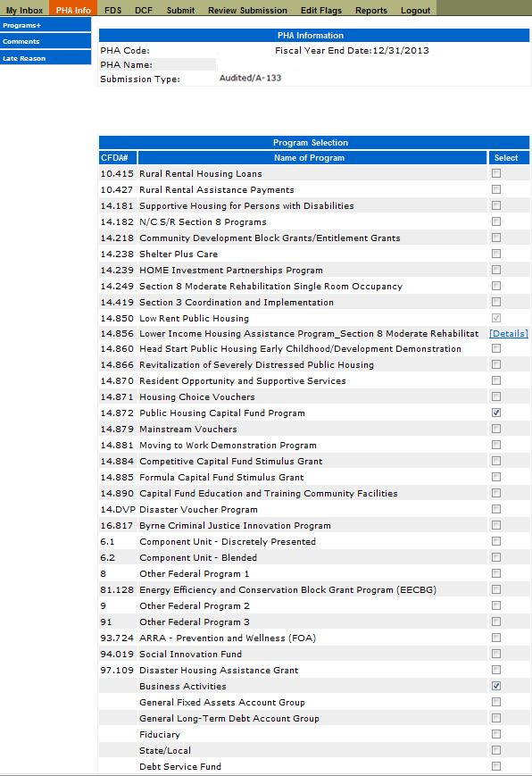This screenshot has width=532, height=776.
Task: Open the Late Reason sidebar item
Action: 46,57
